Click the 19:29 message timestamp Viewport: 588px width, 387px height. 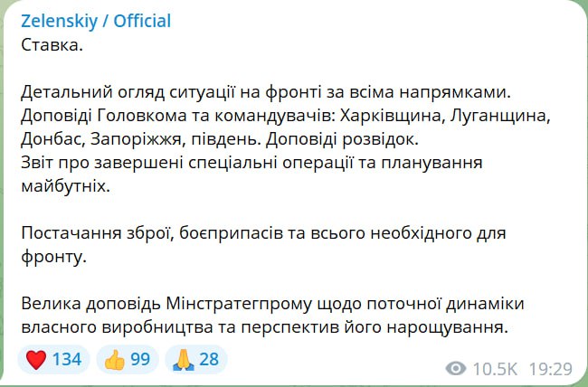click(552, 368)
